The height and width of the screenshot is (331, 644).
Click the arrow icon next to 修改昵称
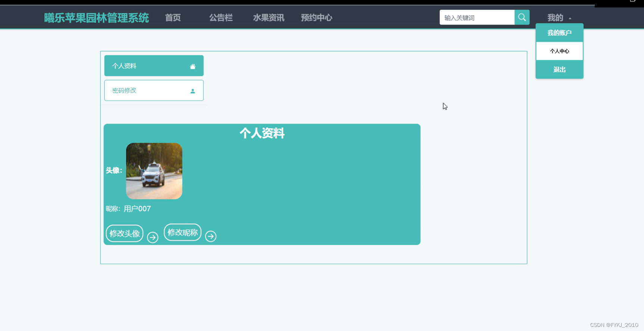(x=211, y=236)
